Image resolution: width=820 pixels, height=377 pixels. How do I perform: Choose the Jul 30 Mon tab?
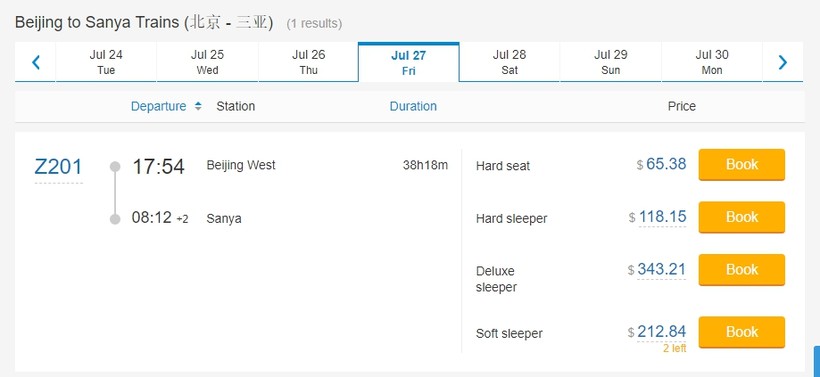click(712, 62)
